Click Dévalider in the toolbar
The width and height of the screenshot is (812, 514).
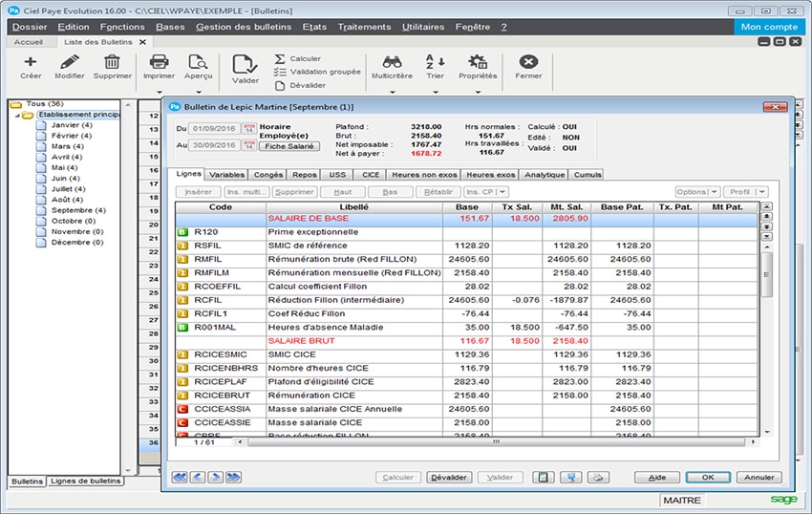300,85
